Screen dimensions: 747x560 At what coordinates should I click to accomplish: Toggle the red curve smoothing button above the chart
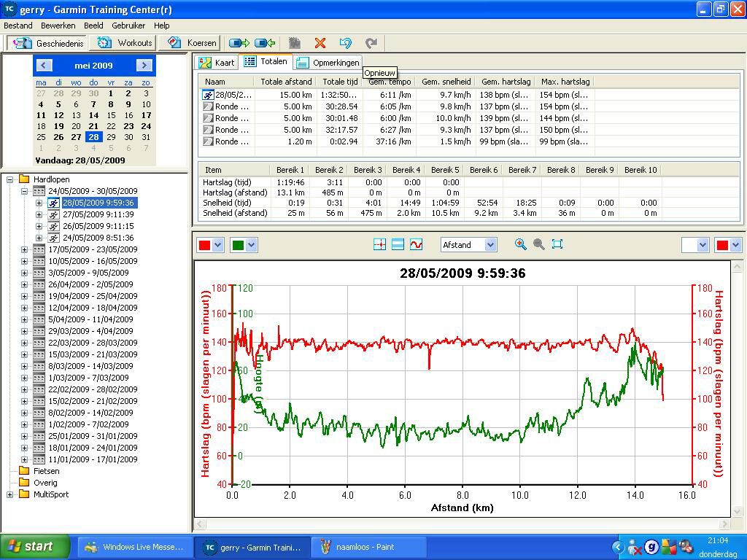coord(416,245)
